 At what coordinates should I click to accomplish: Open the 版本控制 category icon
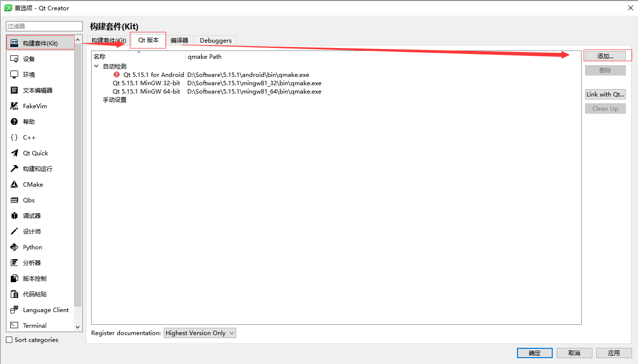click(x=14, y=278)
